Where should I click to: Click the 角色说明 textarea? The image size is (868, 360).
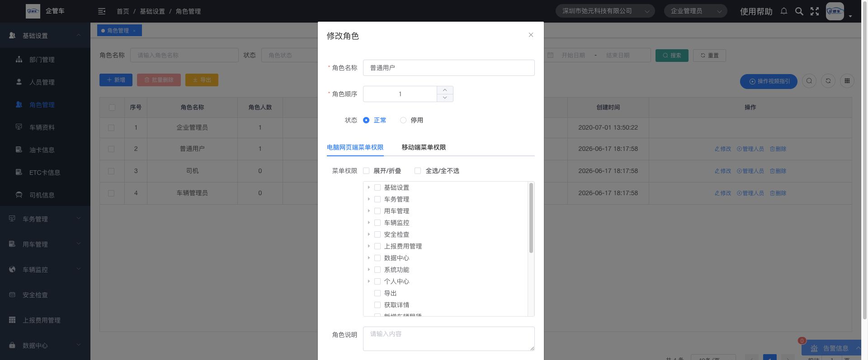[448, 339]
